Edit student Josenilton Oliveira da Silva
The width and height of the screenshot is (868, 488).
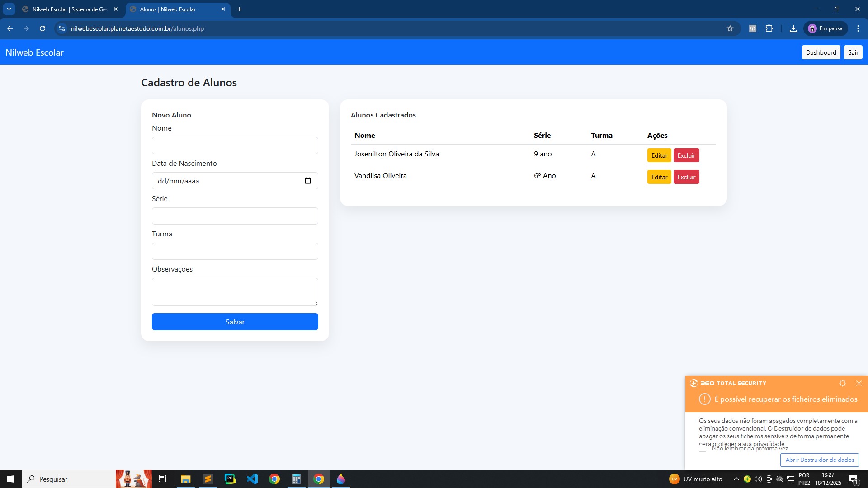(x=659, y=155)
